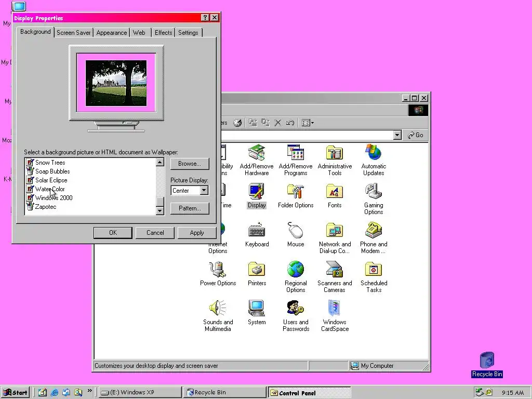Click Show Desktop quick launch icon
This screenshot has width=532, height=399.
coord(43,393)
